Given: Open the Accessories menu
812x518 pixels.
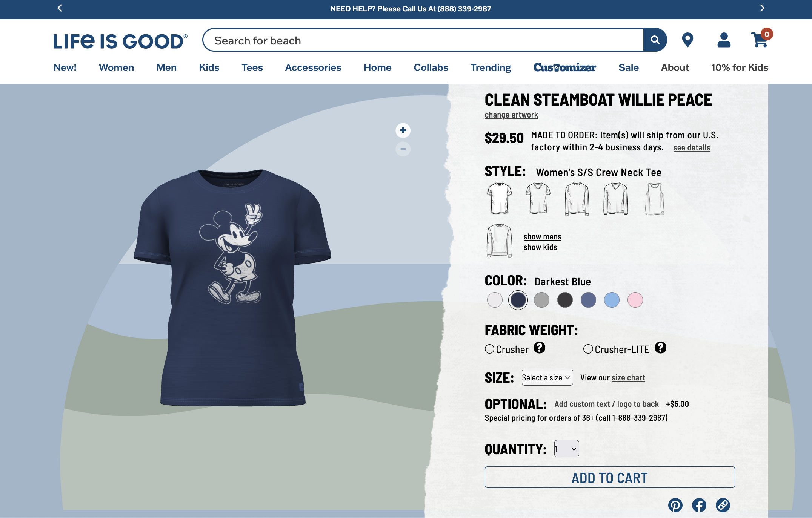Looking at the screenshot, I should click(x=313, y=67).
